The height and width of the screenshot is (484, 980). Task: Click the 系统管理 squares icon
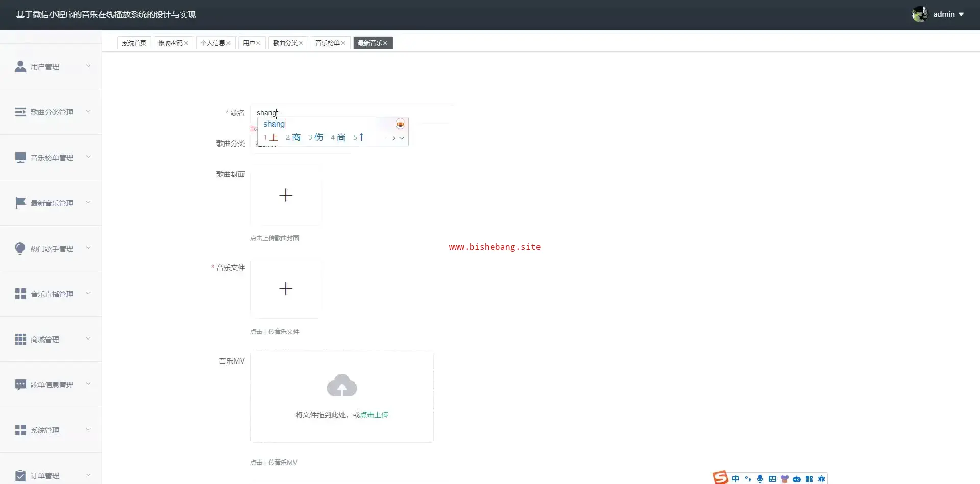(x=20, y=430)
